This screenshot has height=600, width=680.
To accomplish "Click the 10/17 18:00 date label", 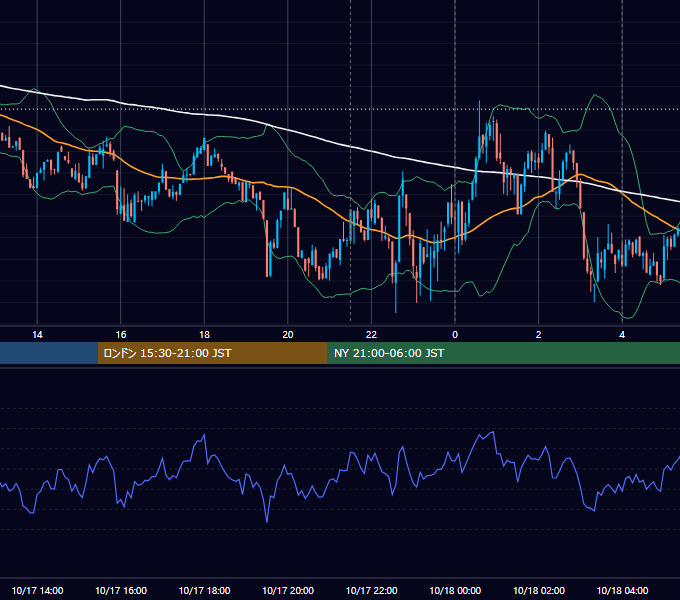I will pyautogui.click(x=204, y=590).
